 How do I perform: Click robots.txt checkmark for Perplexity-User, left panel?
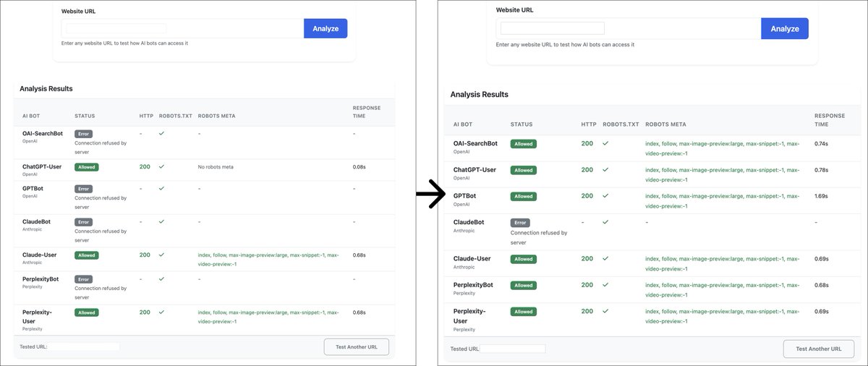tap(162, 312)
